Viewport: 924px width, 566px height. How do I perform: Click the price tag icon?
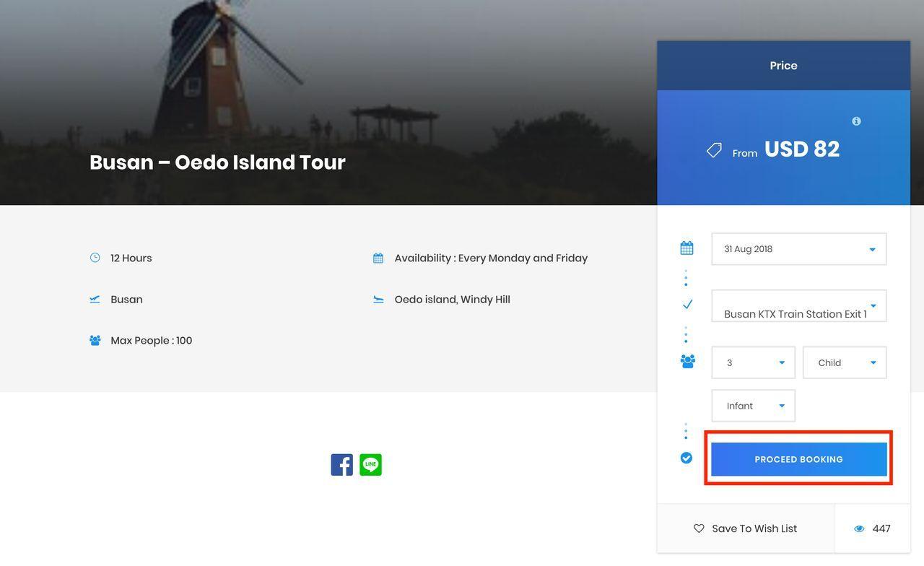[714, 150]
